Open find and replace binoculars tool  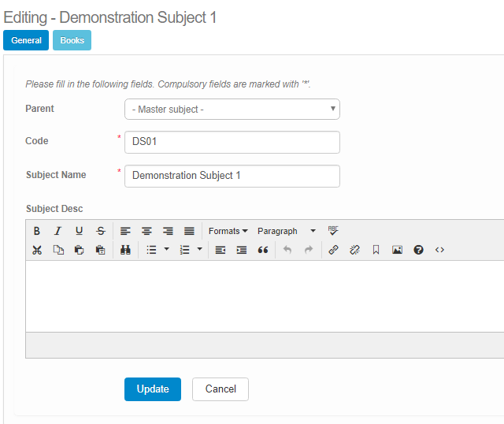[x=124, y=250]
